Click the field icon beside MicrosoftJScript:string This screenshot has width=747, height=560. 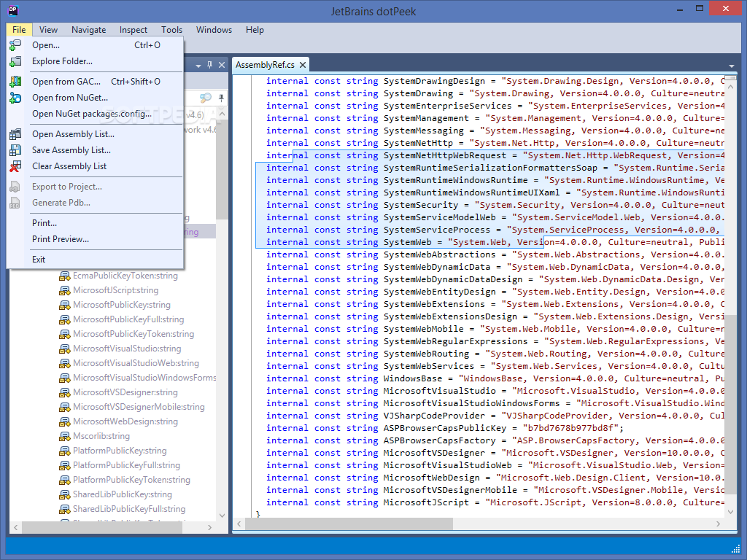(64, 290)
